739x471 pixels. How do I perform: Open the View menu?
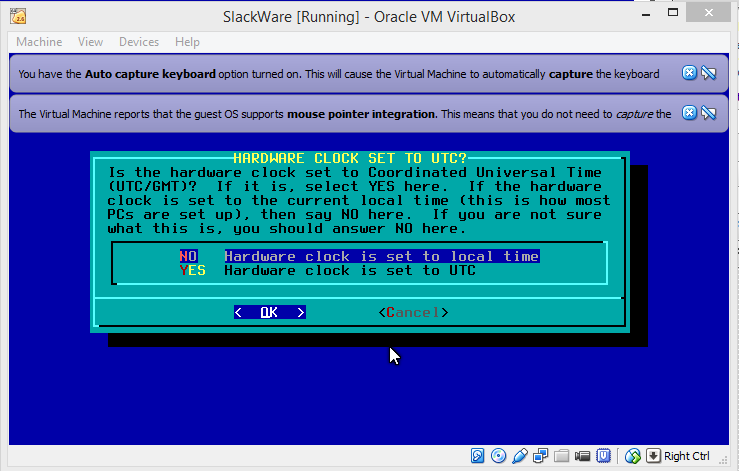tap(90, 42)
